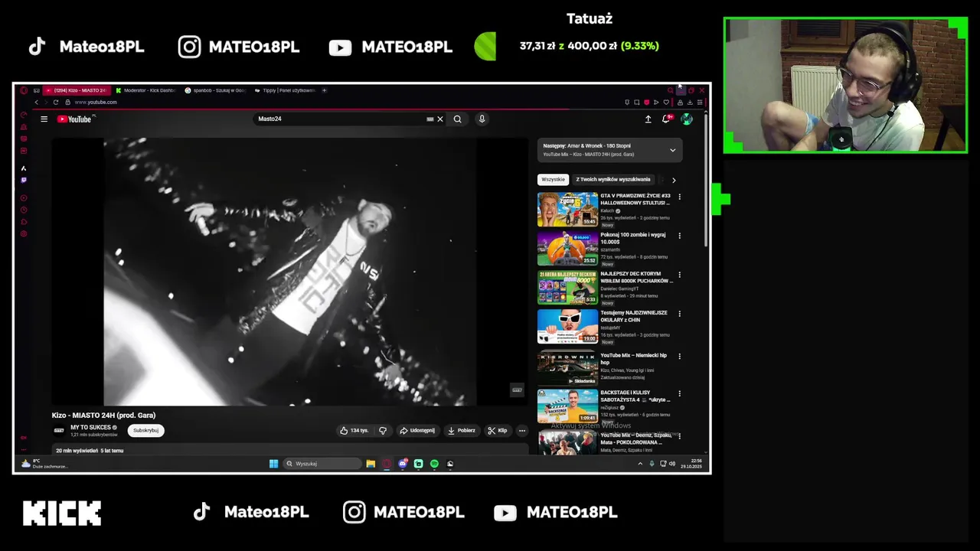980x551 pixels.
Task: Show more filter chips with arrow
Action: (674, 180)
